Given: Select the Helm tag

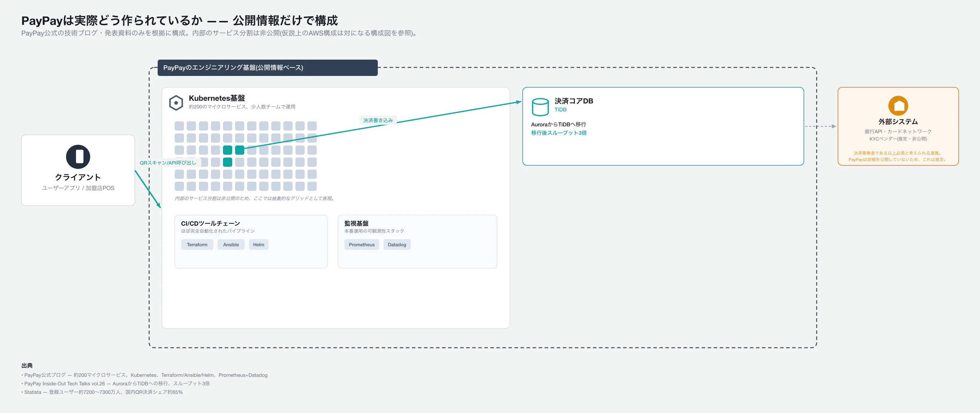Looking at the screenshot, I should [259, 244].
